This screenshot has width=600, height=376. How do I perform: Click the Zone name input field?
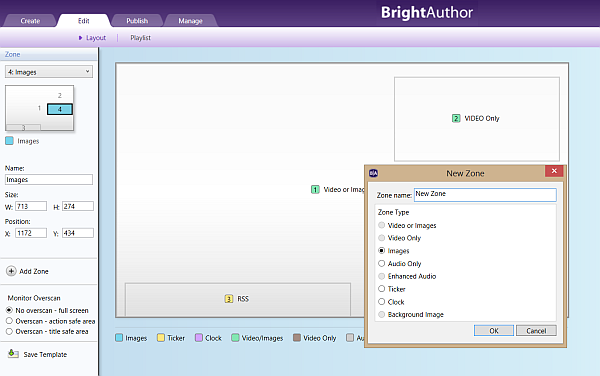[485, 195]
